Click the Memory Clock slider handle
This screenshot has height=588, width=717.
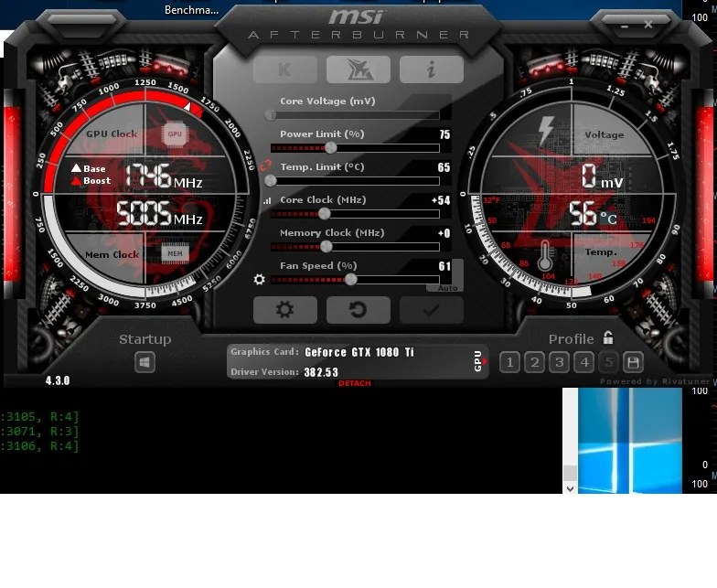click(x=326, y=247)
